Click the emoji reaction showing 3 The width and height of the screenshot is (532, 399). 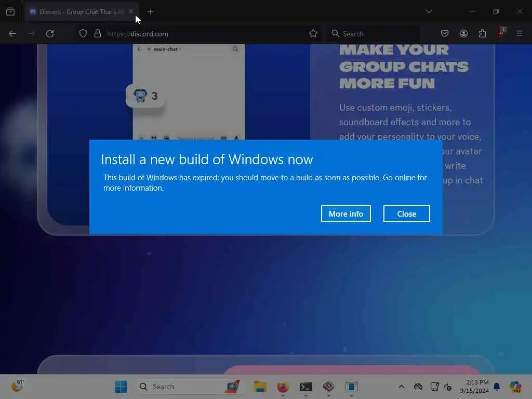tap(145, 96)
